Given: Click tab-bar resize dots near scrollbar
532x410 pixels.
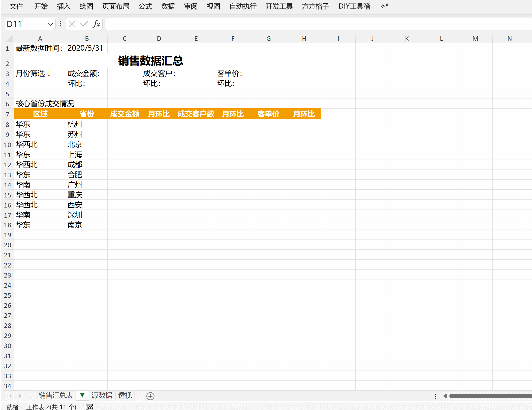Looking at the screenshot, I should [x=435, y=396].
